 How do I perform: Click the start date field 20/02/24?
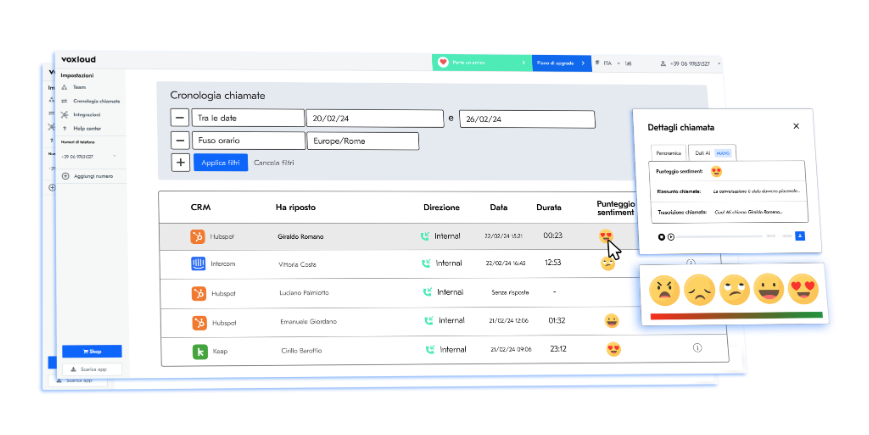coord(374,118)
